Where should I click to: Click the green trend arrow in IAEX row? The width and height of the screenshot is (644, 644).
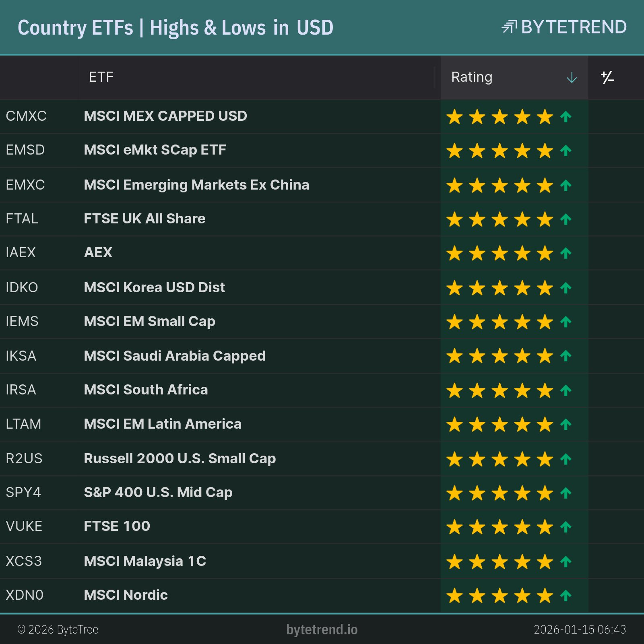coord(566,253)
